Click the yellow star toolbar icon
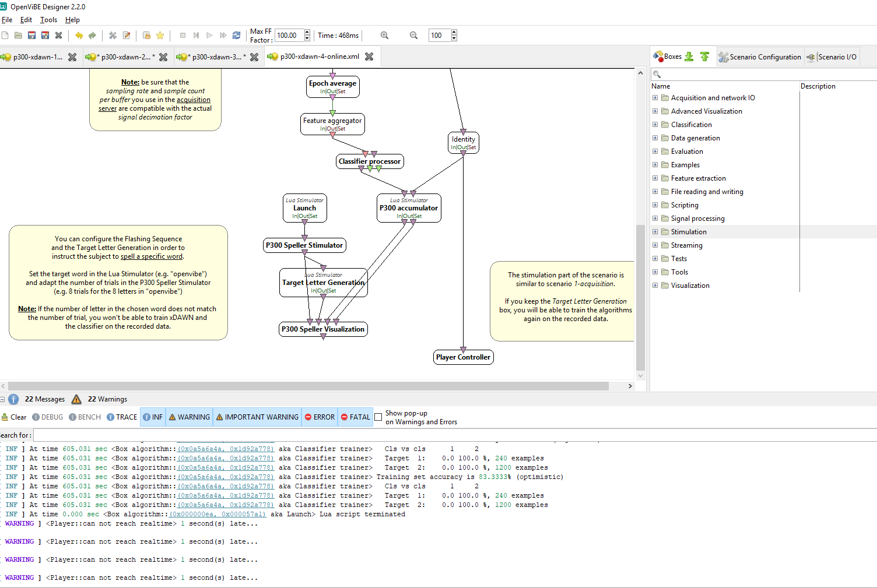877x588 pixels. point(160,36)
